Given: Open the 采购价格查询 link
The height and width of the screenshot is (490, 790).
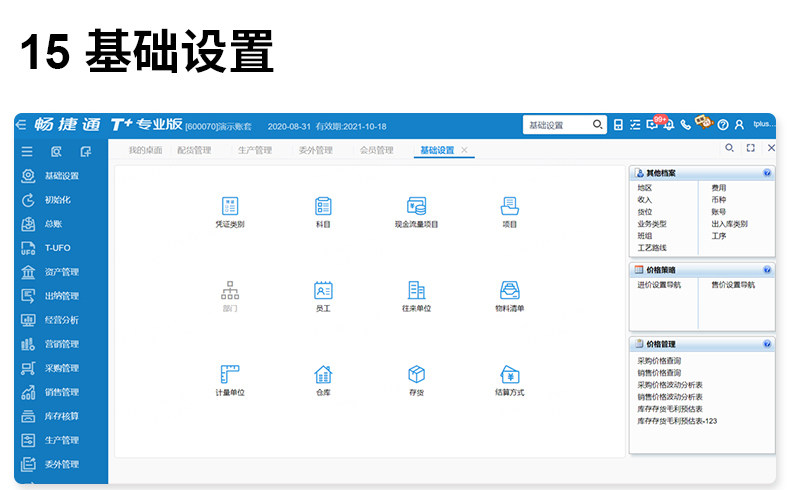Looking at the screenshot, I should (x=659, y=361).
